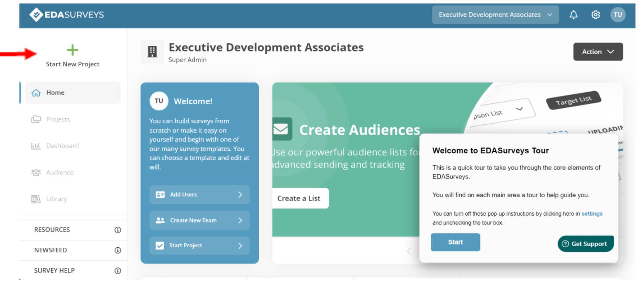The height and width of the screenshot is (282, 644).
Task: Expand the Create New Team chevron
Action: pos(240,220)
